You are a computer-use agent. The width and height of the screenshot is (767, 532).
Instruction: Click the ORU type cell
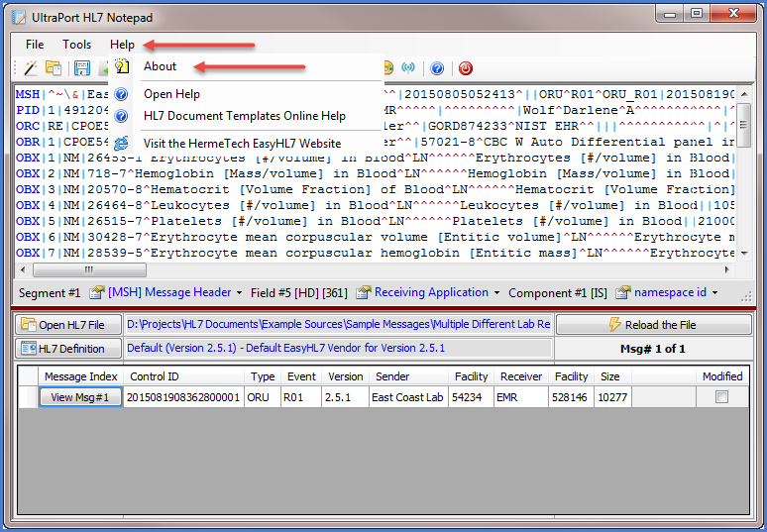263,397
